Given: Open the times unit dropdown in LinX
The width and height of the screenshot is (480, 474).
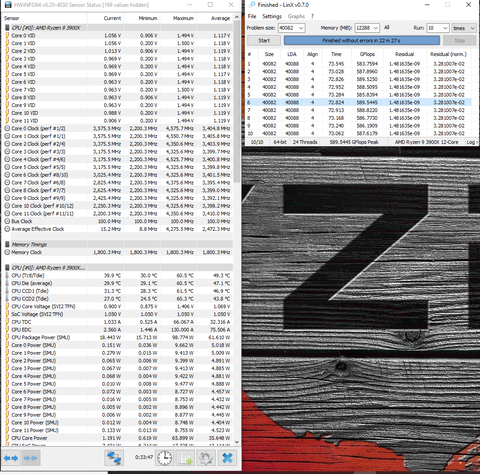Looking at the screenshot, I should (x=464, y=28).
